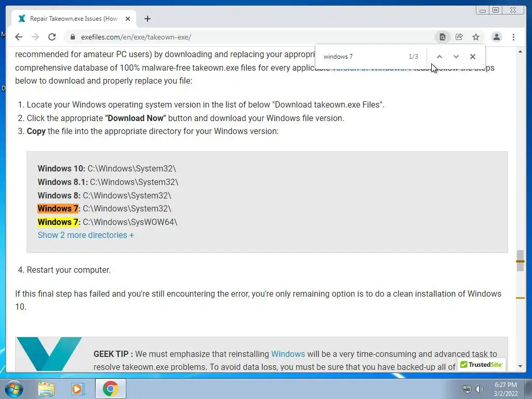532x399 pixels.
Task: Open Chrome's three-dot menu
Action: click(514, 37)
